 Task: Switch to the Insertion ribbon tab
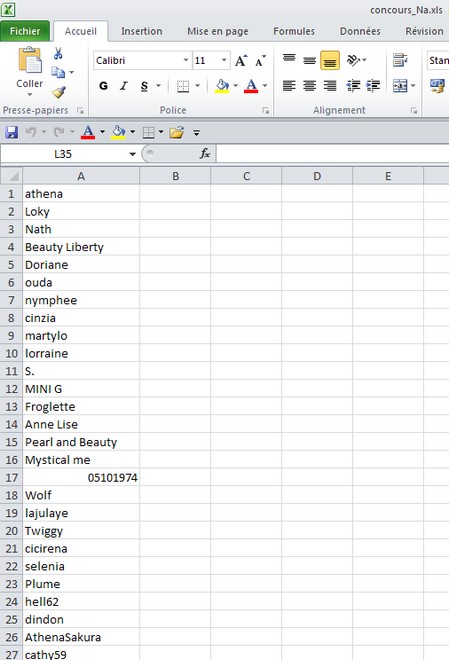141,31
